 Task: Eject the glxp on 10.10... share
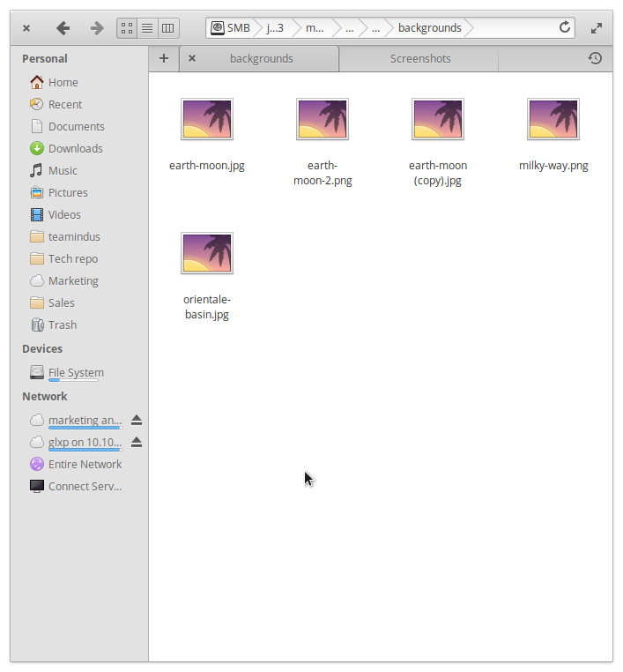[137, 442]
